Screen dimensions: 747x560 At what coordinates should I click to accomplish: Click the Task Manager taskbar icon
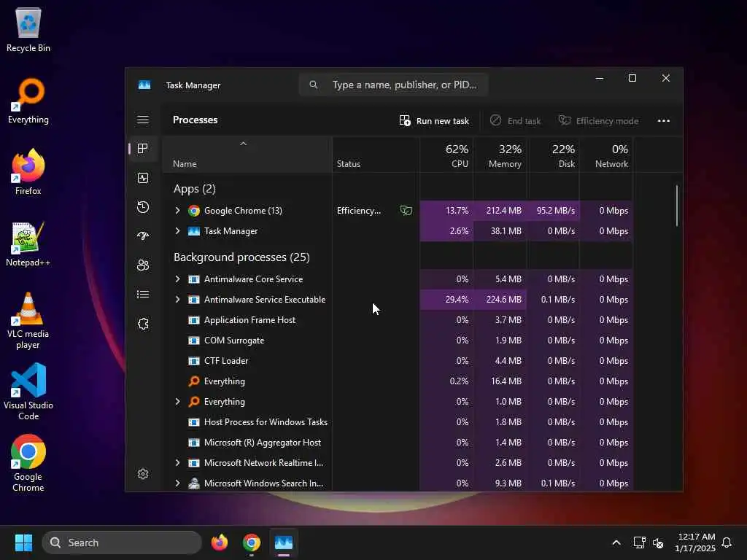(x=284, y=542)
